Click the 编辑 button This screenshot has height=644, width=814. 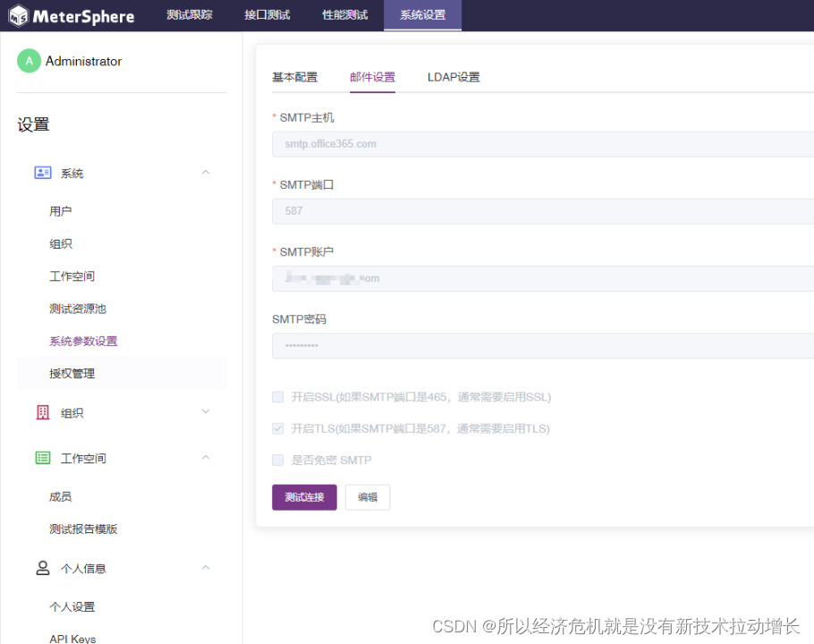coord(367,496)
